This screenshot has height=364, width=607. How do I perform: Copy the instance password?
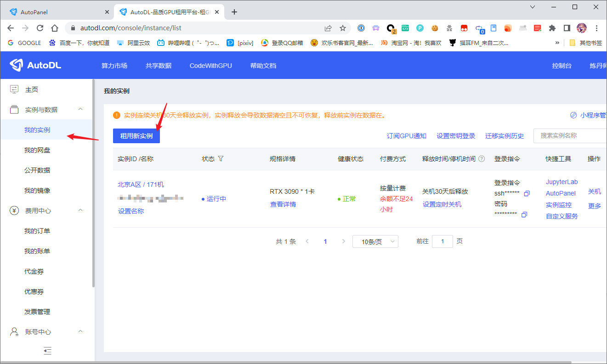(x=524, y=214)
